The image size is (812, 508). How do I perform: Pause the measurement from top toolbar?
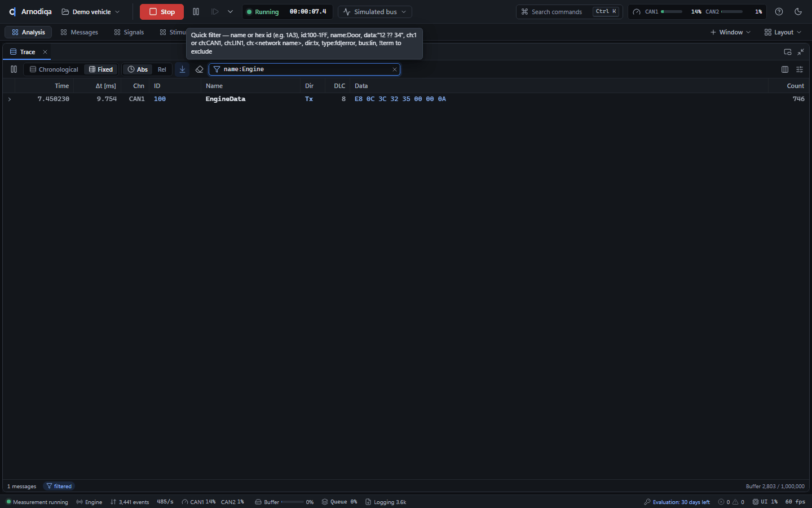[x=196, y=12]
